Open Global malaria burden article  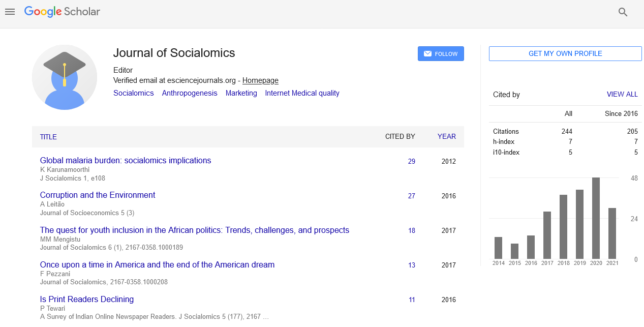[x=126, y=161]
